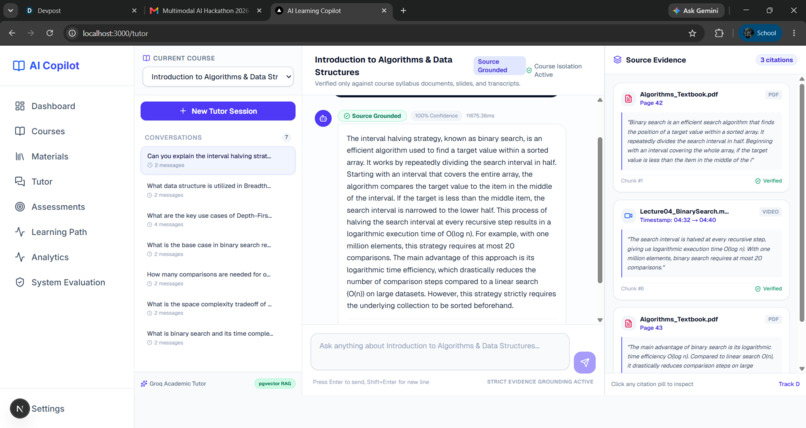Open 'Can you explain the interval halving' conversation

(218, 160)
